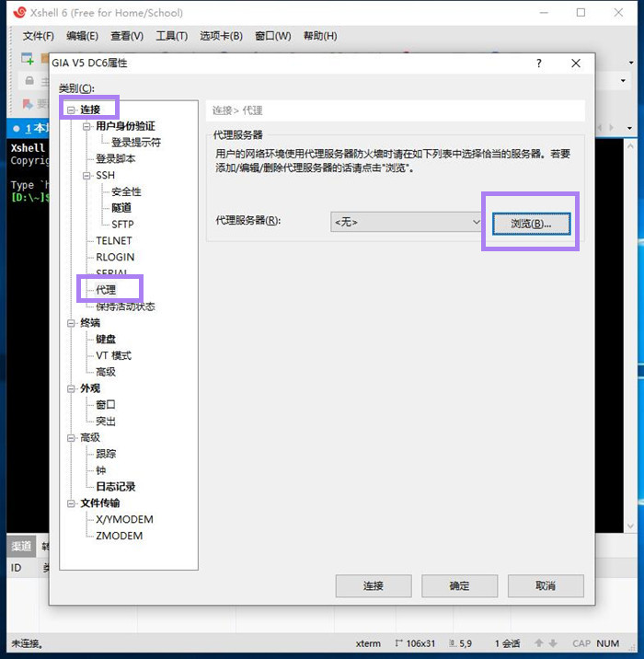
Task: Collapse the 用户身份验证 tree node
Action: (86, 126)
